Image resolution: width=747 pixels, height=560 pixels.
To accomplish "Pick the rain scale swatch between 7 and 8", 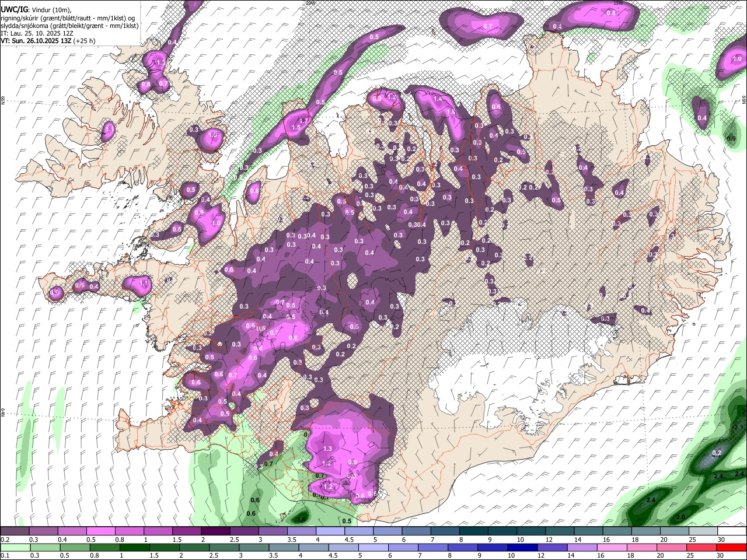I will click(x=433, y=547).
